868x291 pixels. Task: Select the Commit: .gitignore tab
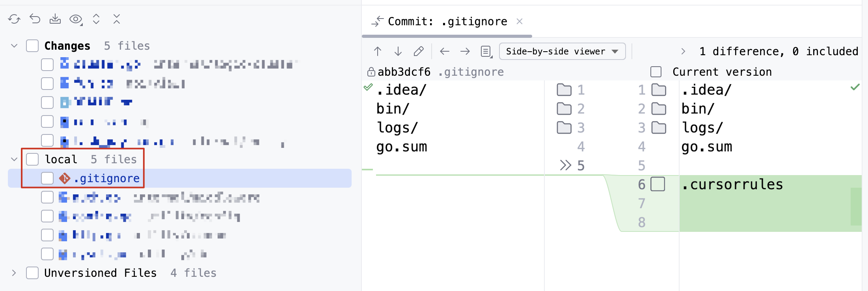click(447, 21)
